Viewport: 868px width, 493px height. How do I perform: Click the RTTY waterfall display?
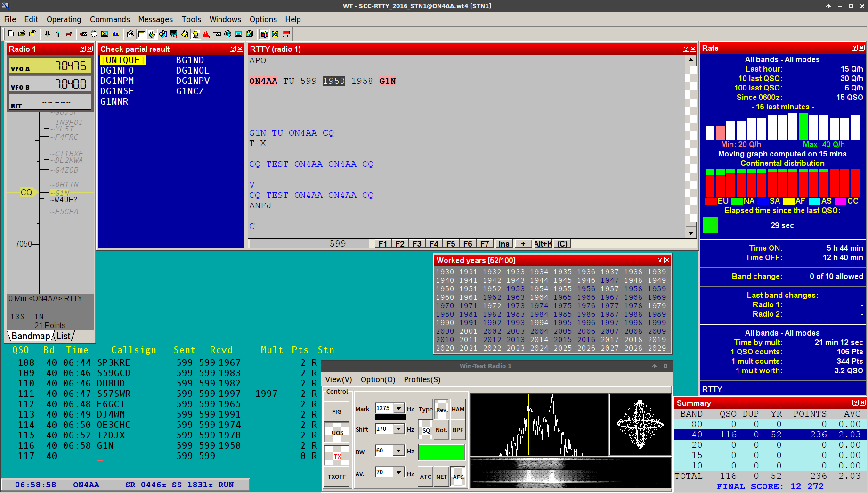point(570,473)
